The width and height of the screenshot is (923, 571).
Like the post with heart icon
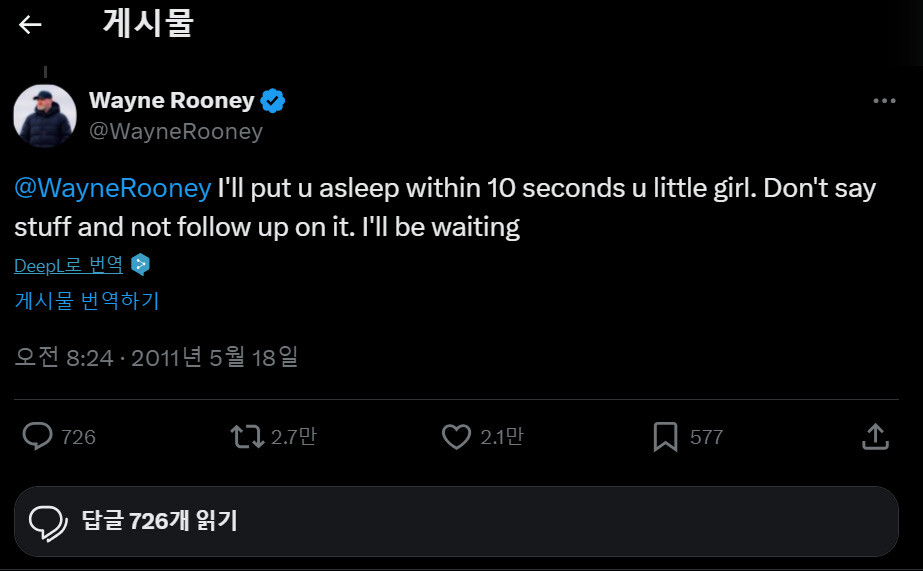coord(456,436)
